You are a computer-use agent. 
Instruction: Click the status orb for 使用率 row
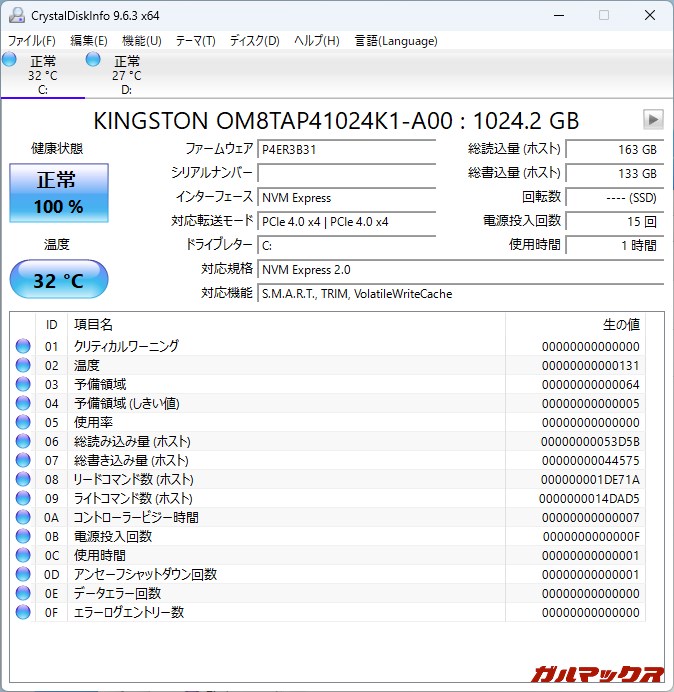[x=23, y=422]
